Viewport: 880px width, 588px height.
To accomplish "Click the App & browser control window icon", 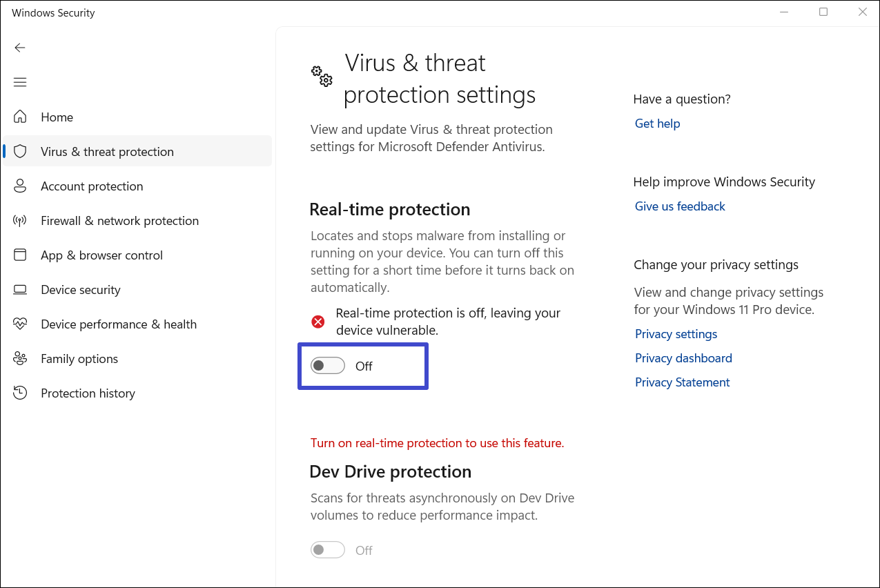I will click(20, 255).
